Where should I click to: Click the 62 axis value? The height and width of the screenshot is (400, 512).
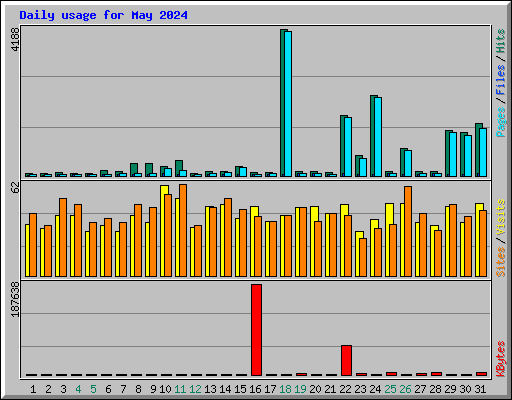coord(15,187)
